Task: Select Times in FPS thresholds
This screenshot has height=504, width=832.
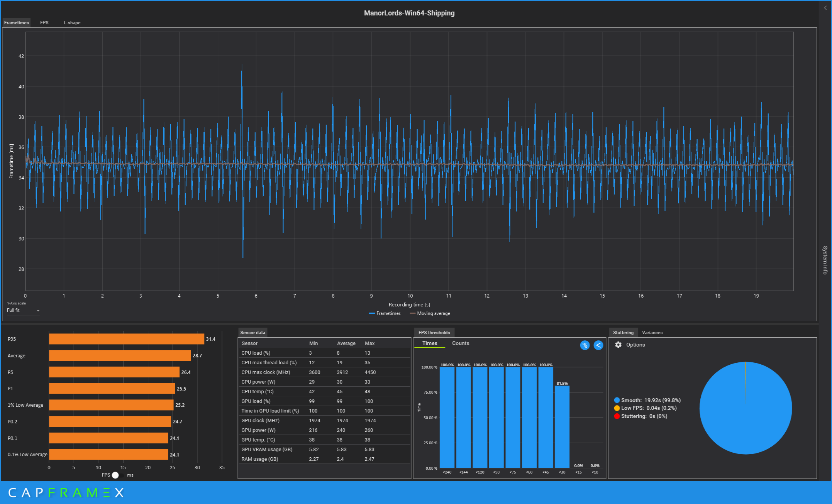Action: point(429,343)
